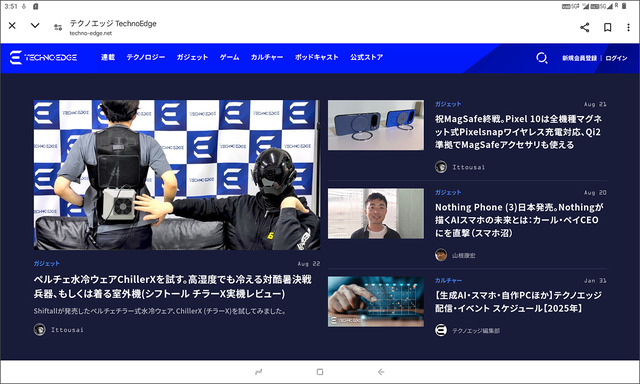Open the 連載 menu item

[108, 57]
